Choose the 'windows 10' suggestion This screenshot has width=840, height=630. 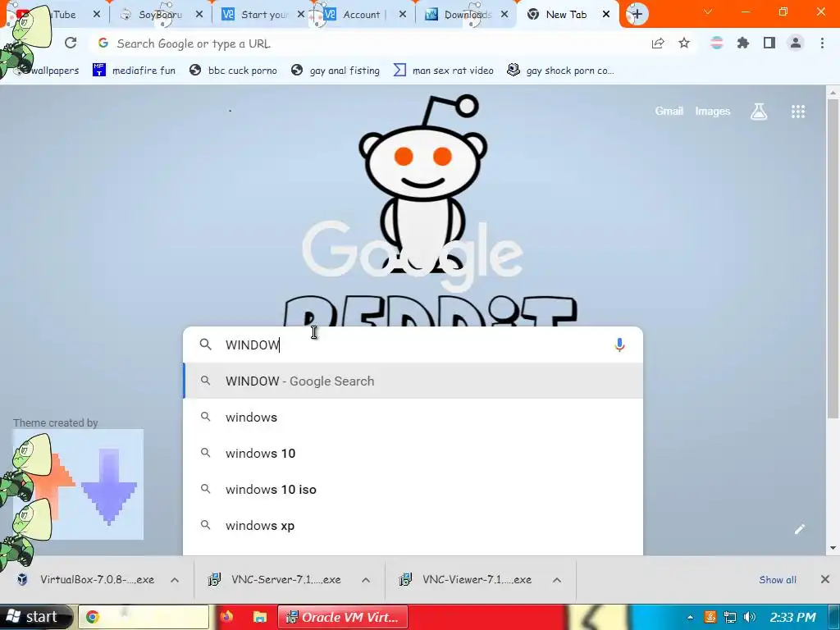point(413,453)
